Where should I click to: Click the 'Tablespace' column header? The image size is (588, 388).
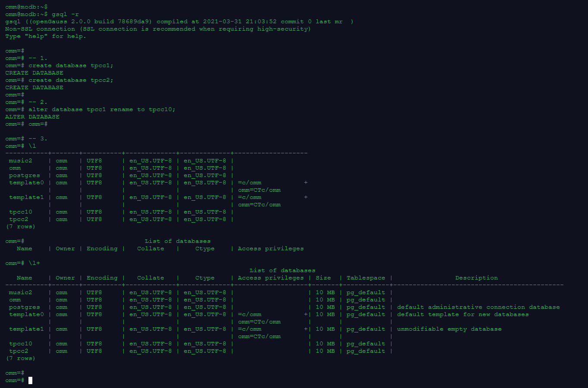(366, 278)
